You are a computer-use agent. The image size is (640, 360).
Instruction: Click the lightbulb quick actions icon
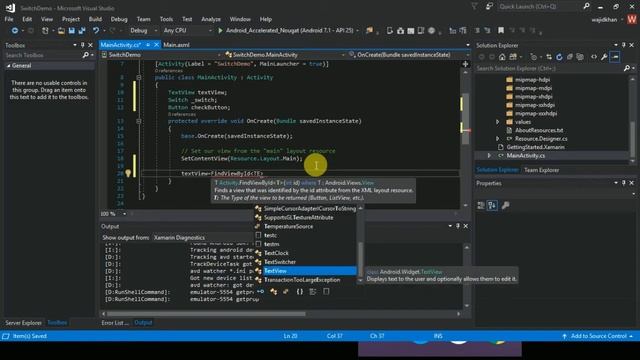(128, 173)
